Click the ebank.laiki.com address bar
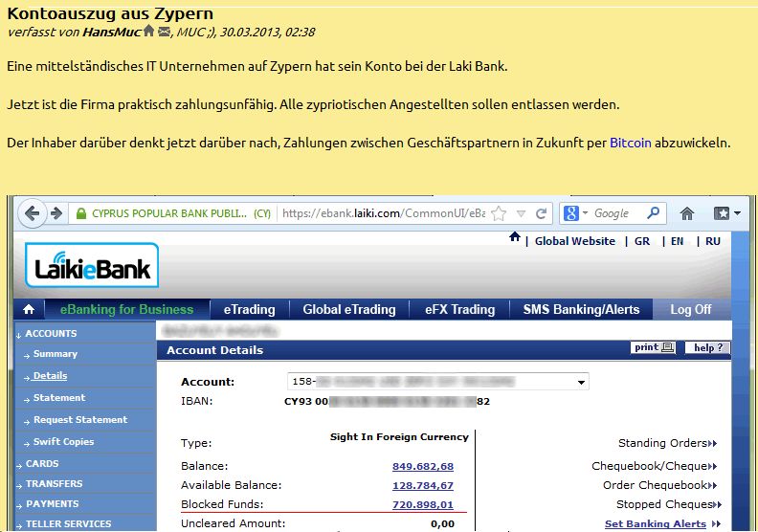758x532 pixels. click(x=384, y=213)
